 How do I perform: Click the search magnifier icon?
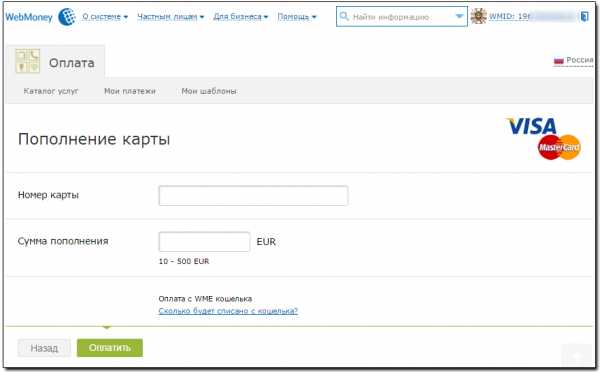pos(344,16)
